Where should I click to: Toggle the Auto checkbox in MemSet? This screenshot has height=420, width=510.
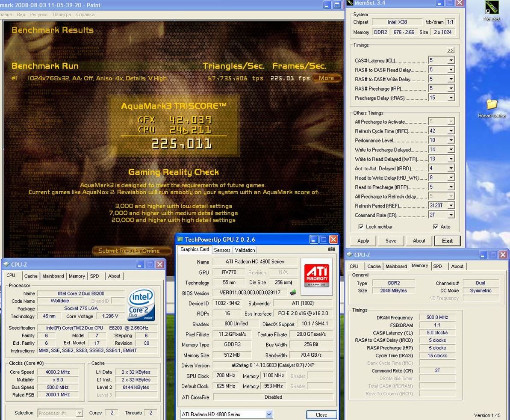tap(436, 227)
